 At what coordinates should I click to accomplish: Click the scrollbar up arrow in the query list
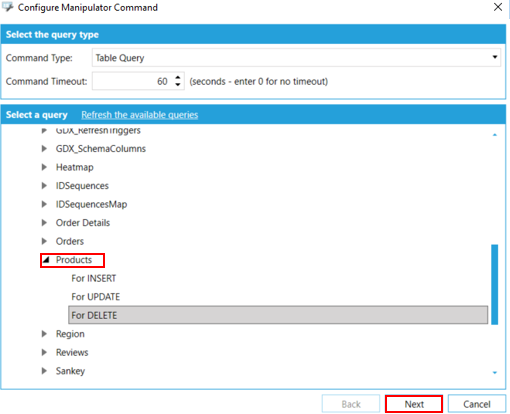coord(495,135)
